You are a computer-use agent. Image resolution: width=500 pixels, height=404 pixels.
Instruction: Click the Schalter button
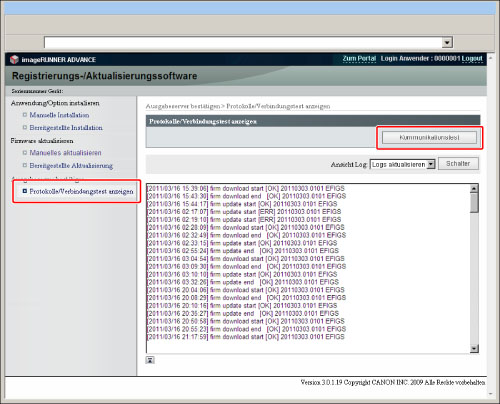(458, 164)
